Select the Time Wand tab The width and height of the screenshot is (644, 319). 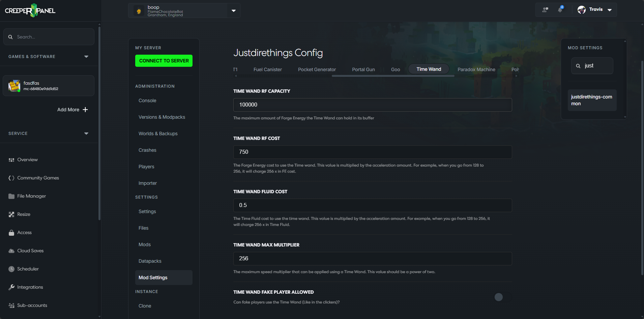click(x=429, y=69)
